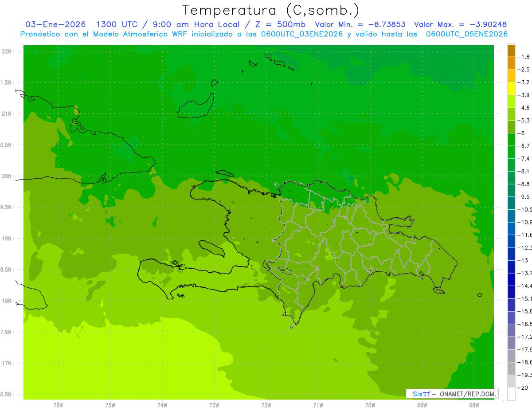Screen dimensions: 532x411
Task: Click the latitude label "18N"
Action: coord(6,301)
